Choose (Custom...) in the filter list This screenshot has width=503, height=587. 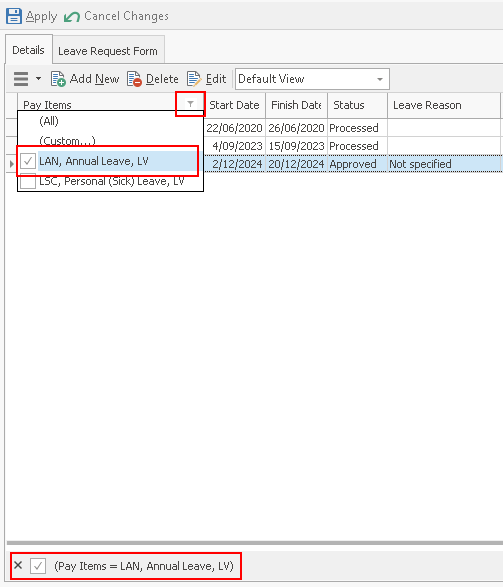pyautogui.click(x=67, y=141)
